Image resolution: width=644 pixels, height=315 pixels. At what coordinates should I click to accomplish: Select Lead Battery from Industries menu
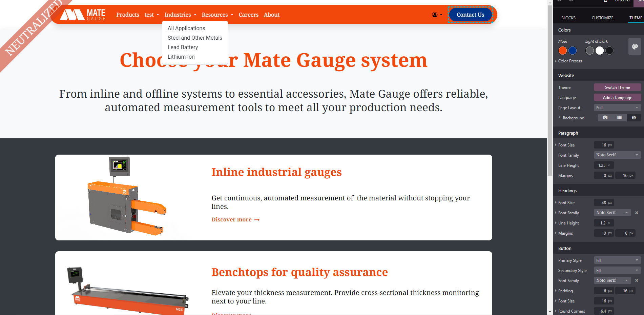tap(183, 47)
